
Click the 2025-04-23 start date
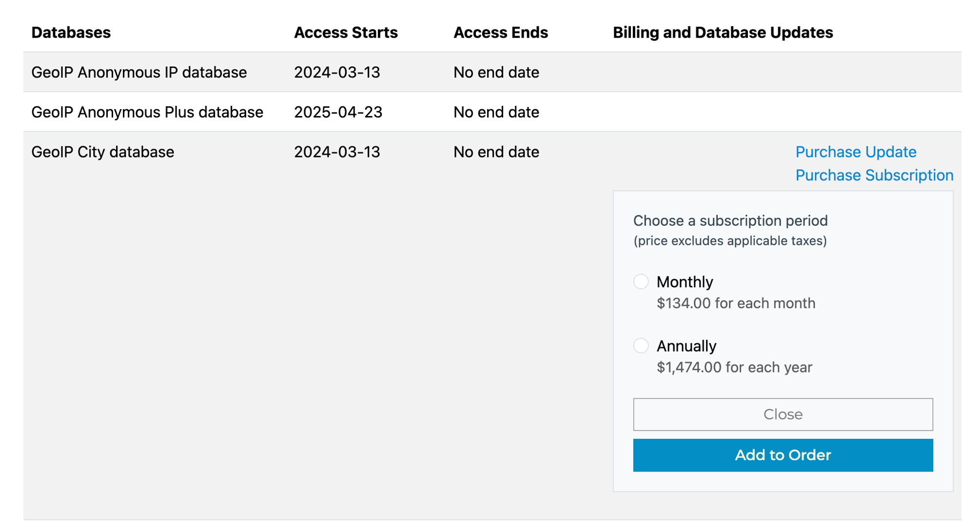[x=338, y=112]
